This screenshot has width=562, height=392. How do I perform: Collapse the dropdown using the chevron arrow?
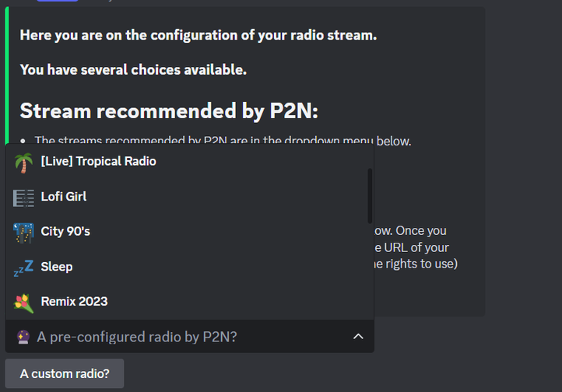[x=358, y=337]
